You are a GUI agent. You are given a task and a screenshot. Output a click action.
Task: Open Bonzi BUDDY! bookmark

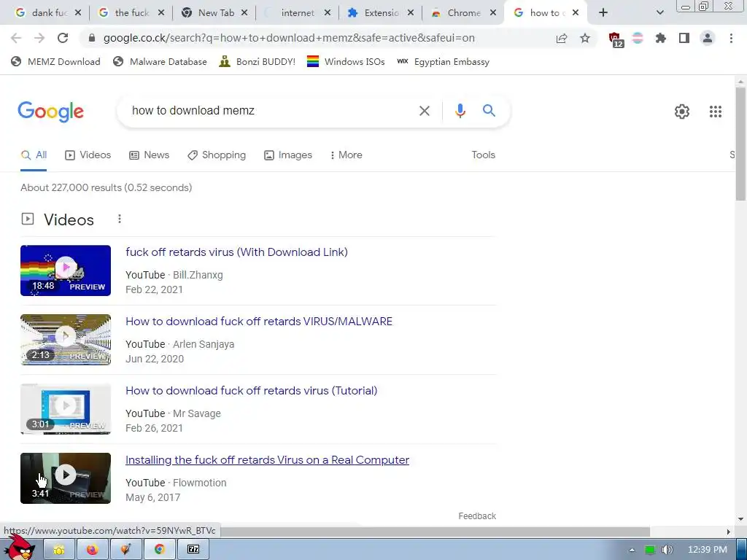(258, 61)
